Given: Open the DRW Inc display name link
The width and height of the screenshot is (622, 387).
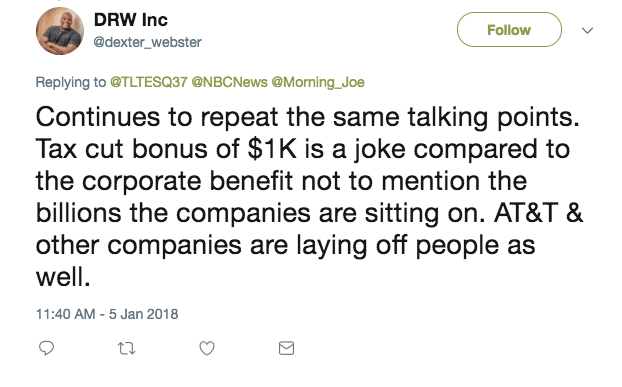Looking at the screenshot, I should pos(131,20).
